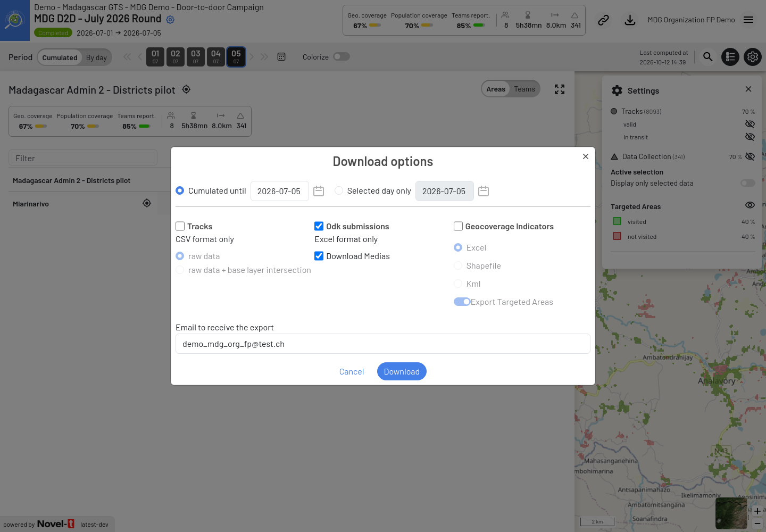Enable the Geocoverage Indicators checkbox
The image size is (766, 532).
pyautogui.click(x=458, y=226)
